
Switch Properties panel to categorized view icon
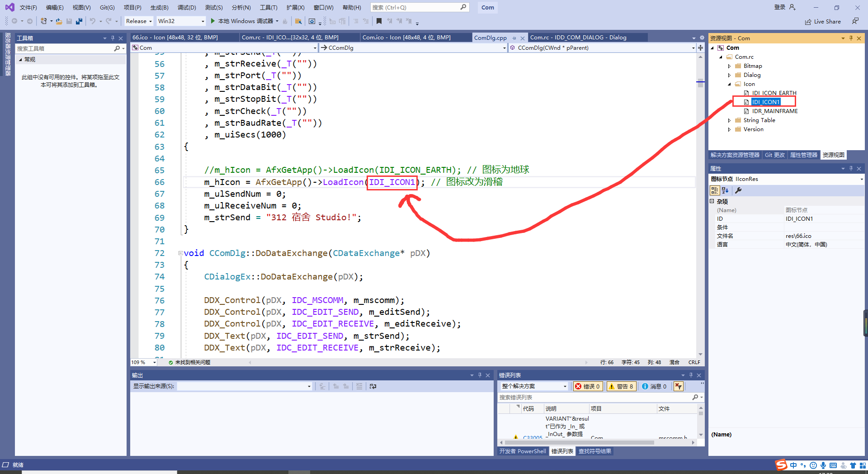click(715, 190)
